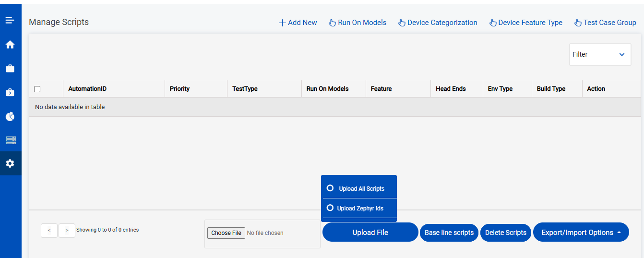This screenshot has width=644, height=258.
Task: Go to Home via sidebar house icon
Action: pyautogui.click(x=10, y=45)
